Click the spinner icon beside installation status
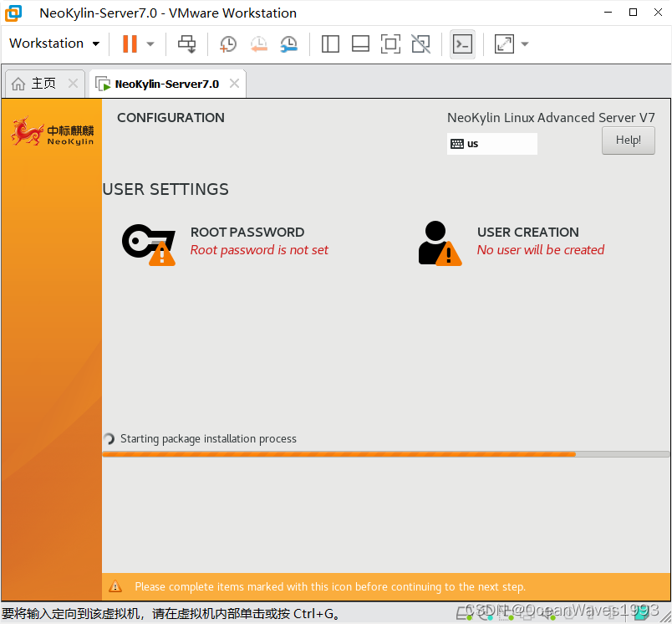The height and width of the screenshot is (624, 672). click(109, 439)
